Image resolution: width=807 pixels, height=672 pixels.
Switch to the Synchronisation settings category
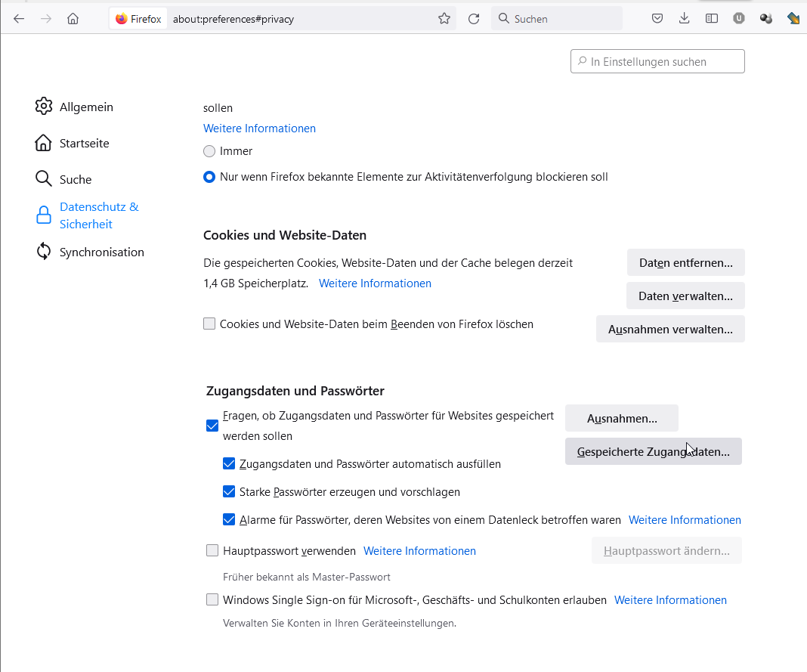(x=89, y=252)
